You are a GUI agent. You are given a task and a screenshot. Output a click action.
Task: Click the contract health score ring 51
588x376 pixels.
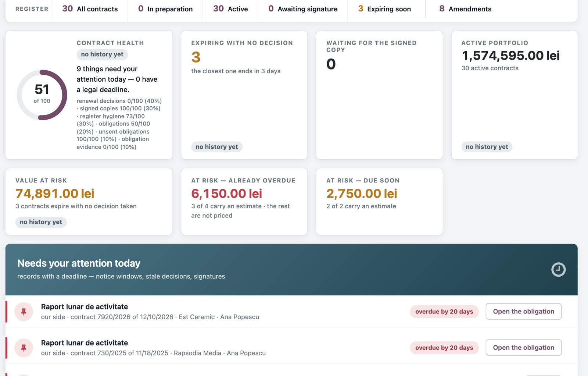pos(42,95)
